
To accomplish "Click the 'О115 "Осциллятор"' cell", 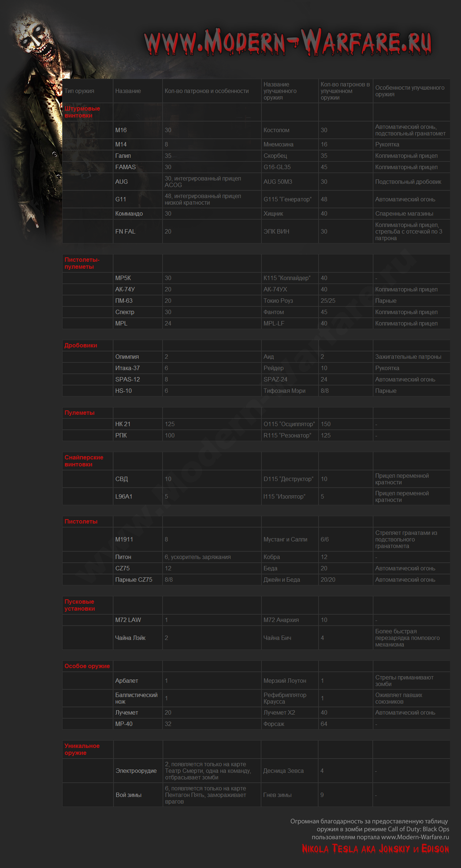I will click(x=290, y=424).
